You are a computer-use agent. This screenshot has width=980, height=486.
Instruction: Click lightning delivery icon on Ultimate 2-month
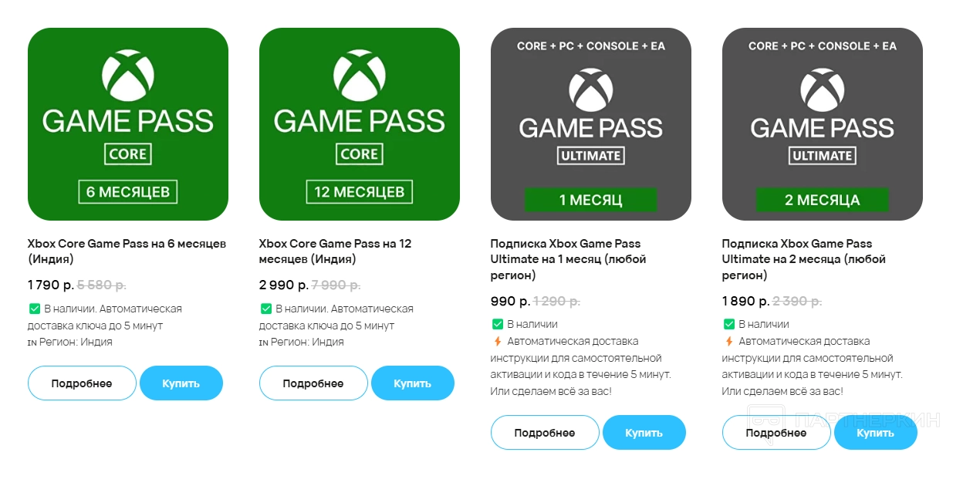point(728,341)
